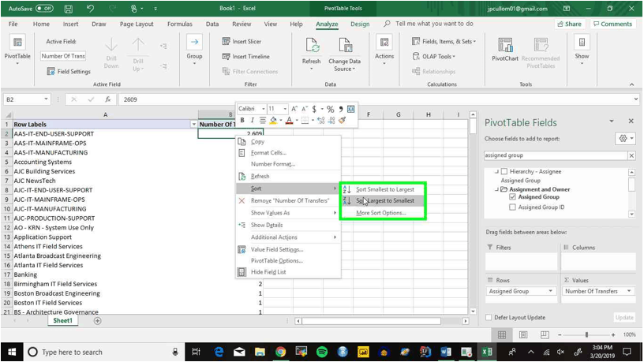Select the Sheet1 tab
The width and height of the screenshot is (644, 362).
pyautogui.click(x=62, y=320)
